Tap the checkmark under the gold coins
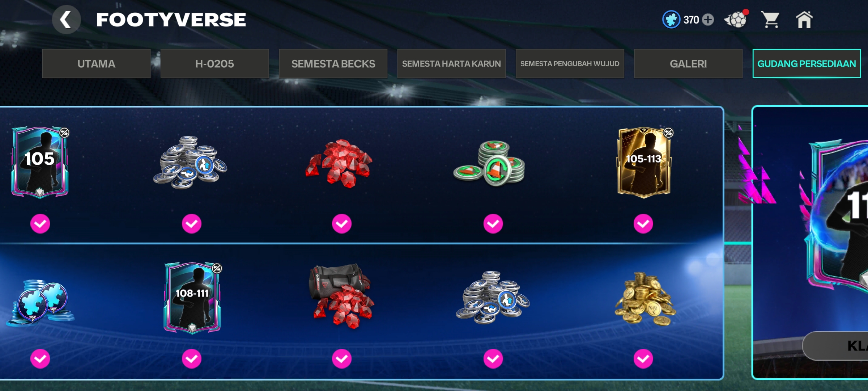This screenshot has height=391, width=868. 643,359
